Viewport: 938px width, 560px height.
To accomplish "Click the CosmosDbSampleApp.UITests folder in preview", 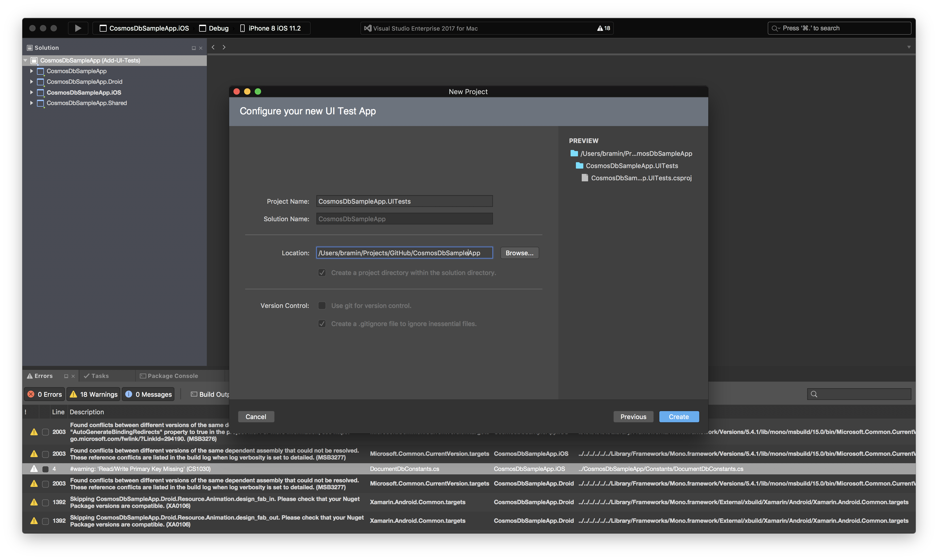I will click(x=631, y=166).
